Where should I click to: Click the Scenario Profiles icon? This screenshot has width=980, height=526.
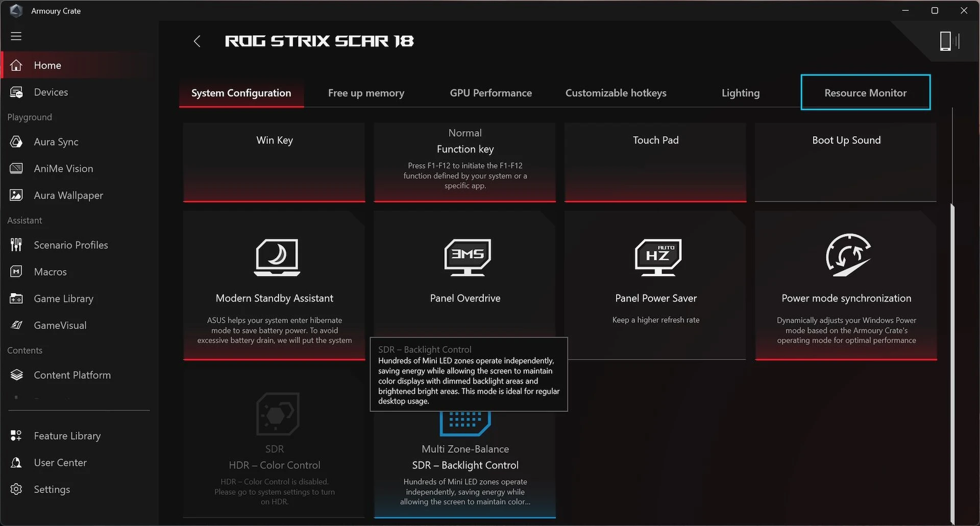(16, 245)
